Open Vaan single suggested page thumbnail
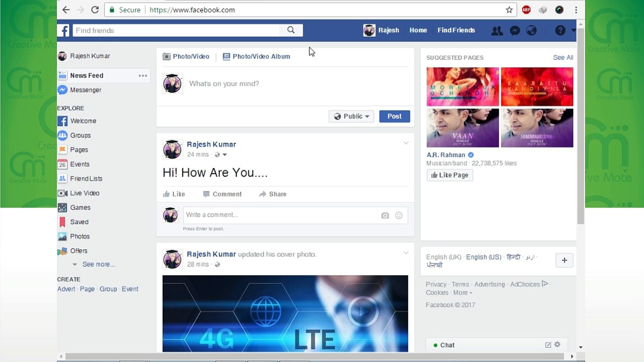This screenshot has width=644, height=362. [x=463, y=128]
